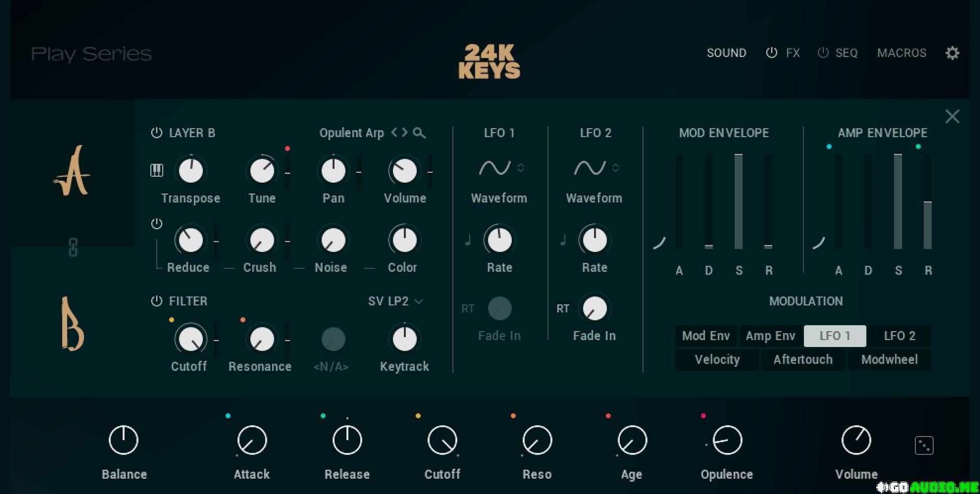Open the FX page
The image size is (980, 494).
[x=793, y=53]
